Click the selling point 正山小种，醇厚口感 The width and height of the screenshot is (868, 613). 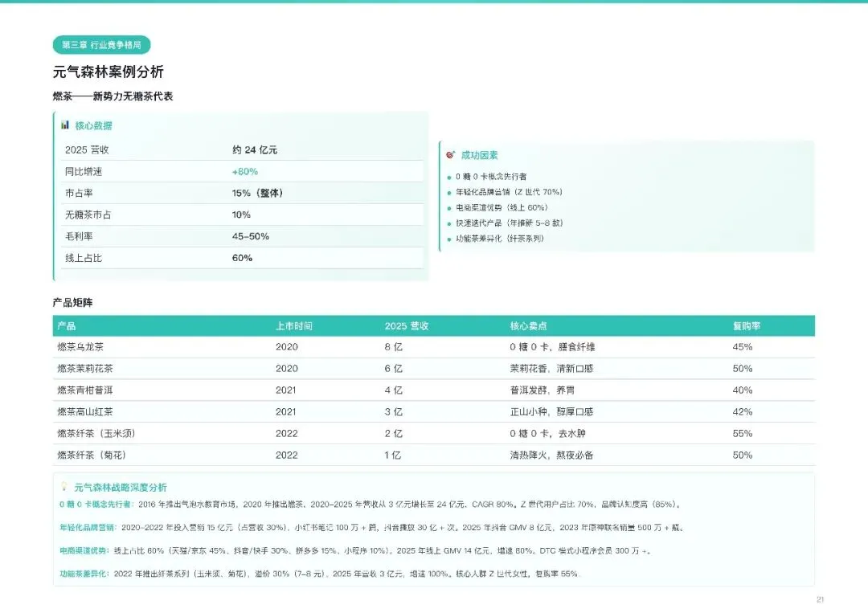click(551, 411)
